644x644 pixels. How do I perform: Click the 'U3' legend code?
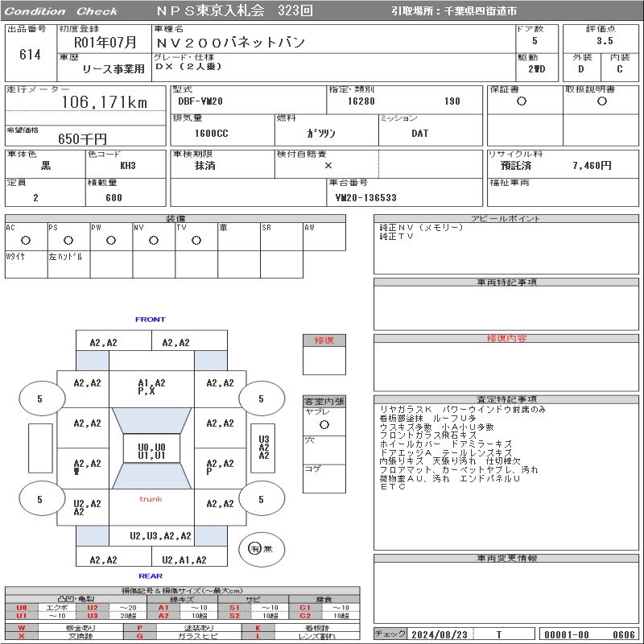point(93,616)
